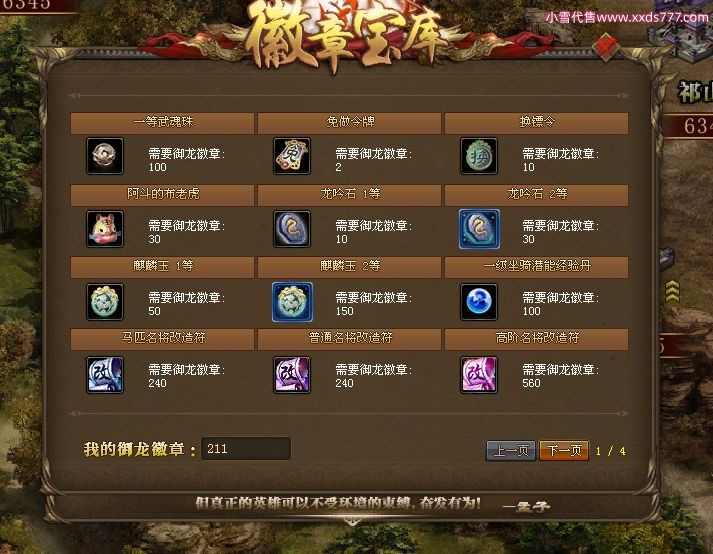Click the yellow chevron arrows on right edge

coord(673,291)
